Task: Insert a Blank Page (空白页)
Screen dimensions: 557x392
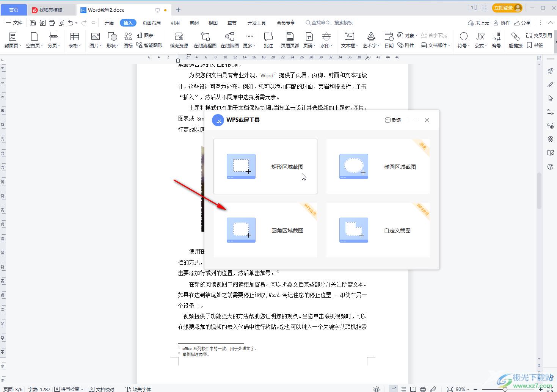Action: (x=35, y=40)
